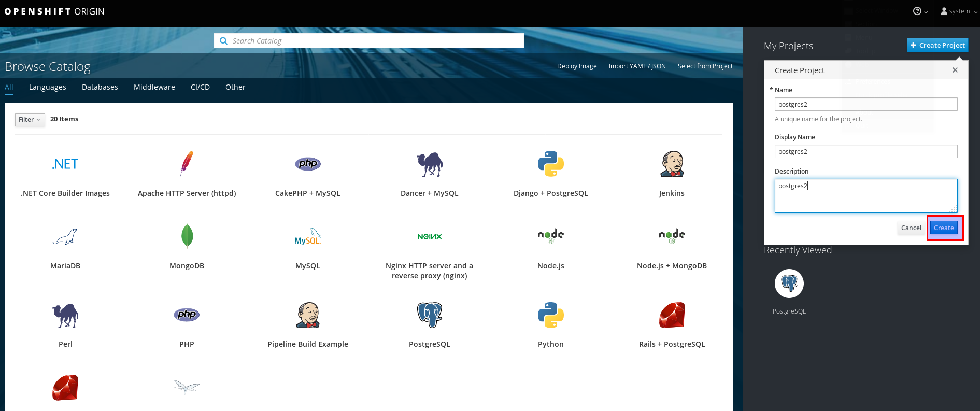This screenshot has width=980, height=411.
Task: Open the .NET Core Builder Images icon
Action: (65, 164)
